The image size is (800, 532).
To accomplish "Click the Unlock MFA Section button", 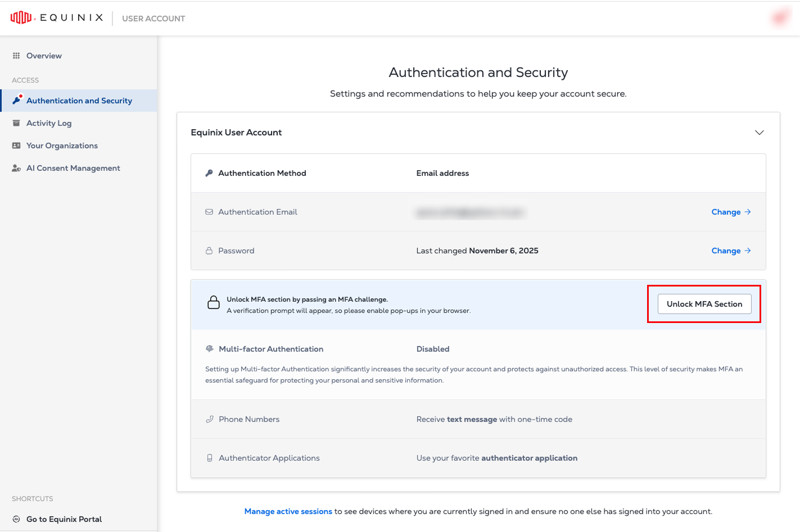I will 704,304.
